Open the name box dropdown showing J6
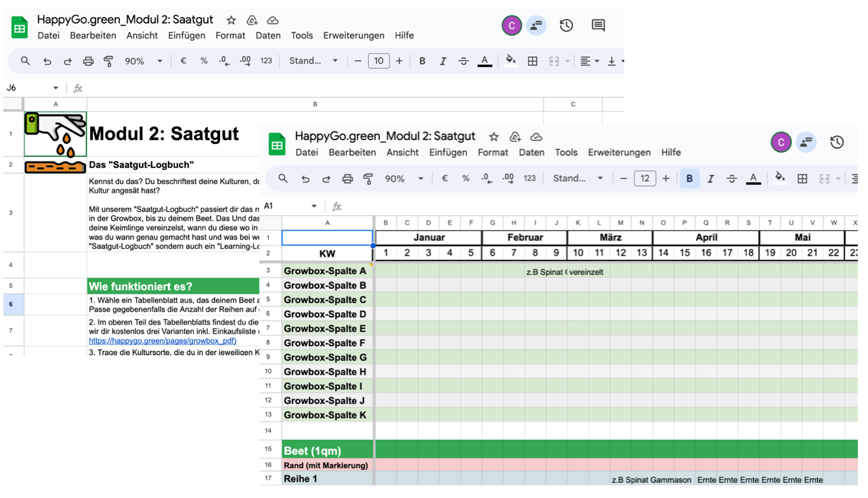868x498 pixels. coord(56,88)
